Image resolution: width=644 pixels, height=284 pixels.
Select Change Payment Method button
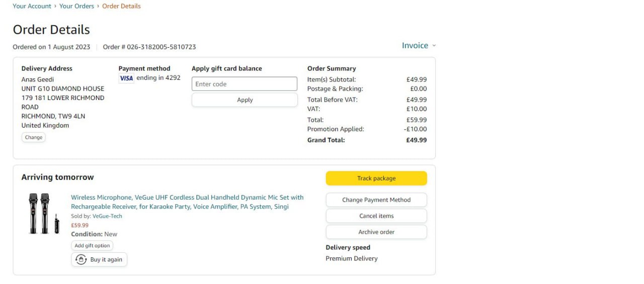point(376,200)
